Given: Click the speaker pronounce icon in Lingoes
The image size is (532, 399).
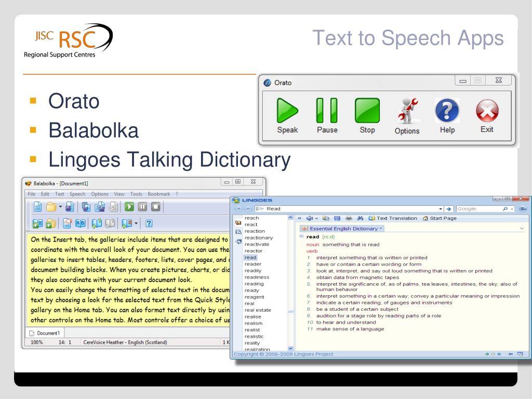Looking at the screenshot, I should 310,218.
